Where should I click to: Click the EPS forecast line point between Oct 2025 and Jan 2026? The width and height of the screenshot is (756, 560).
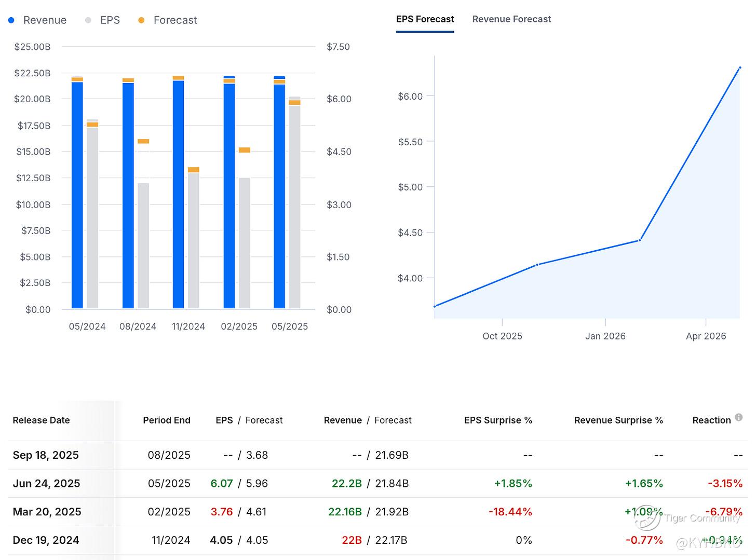pos(537,265)
